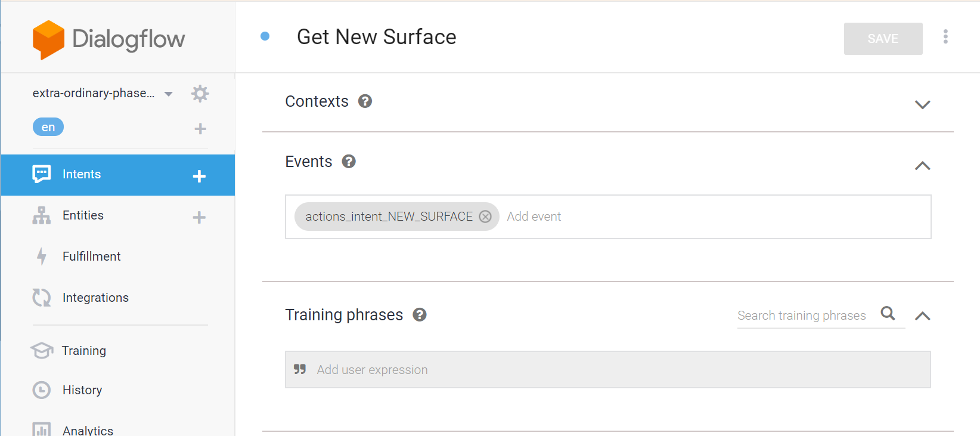
Task: Add a language with plus icon
Action: tap(200, 128)
